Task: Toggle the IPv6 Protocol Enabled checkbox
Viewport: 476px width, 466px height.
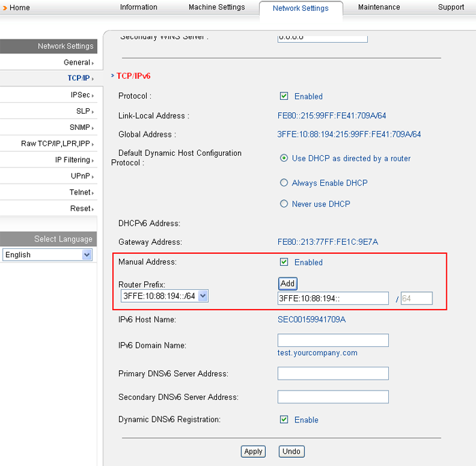Action: click(284, 97)
